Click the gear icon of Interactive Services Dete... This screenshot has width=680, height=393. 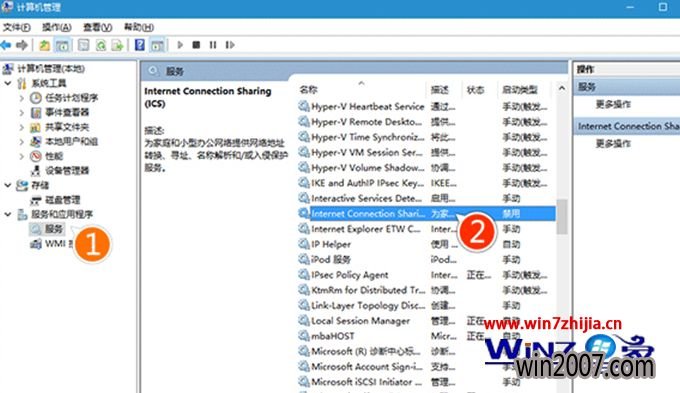click(x=304, y=198)
